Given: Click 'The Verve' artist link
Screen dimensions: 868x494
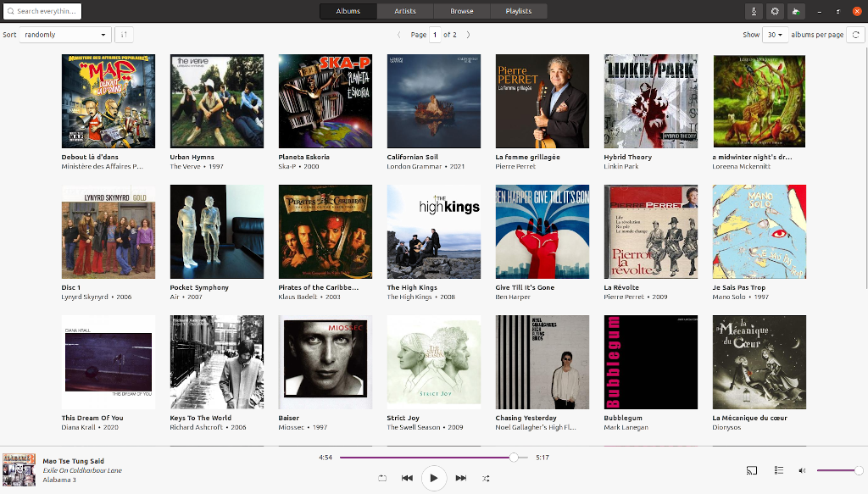Looking at the screenshot, I should point(185,167).
